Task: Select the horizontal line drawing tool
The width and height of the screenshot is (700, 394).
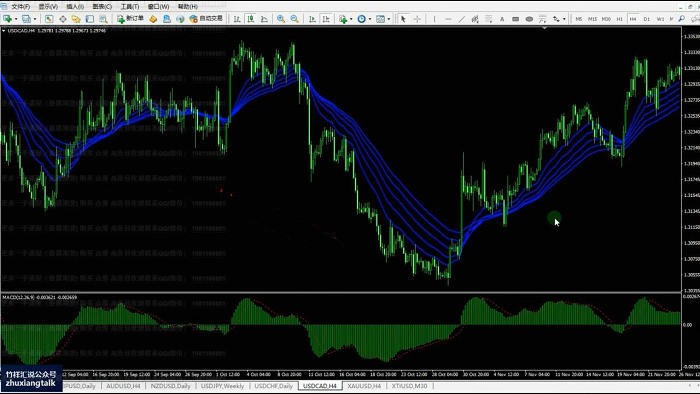Action: pos(448,19)
